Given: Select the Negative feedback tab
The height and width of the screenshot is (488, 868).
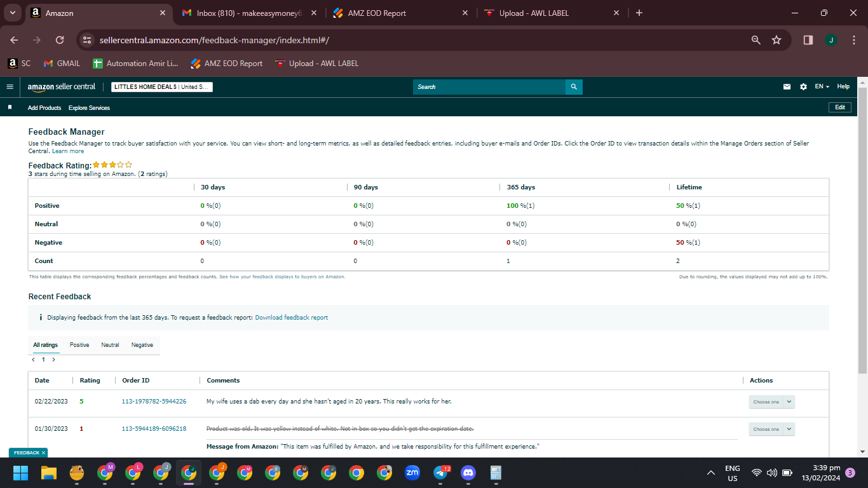Looking at the screenshot, I should (142, 345).
